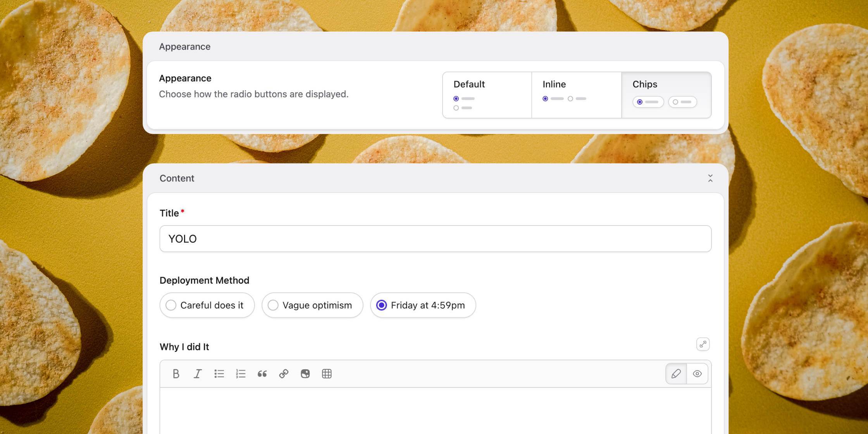Insert a numbered list

pyautogui.click(x=241, y=374)
